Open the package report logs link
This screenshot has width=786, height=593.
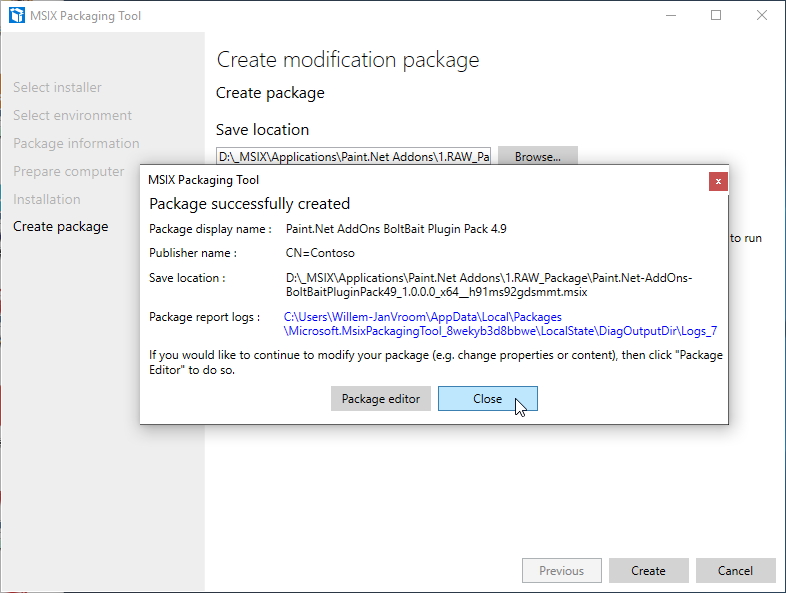coord(500,324)
